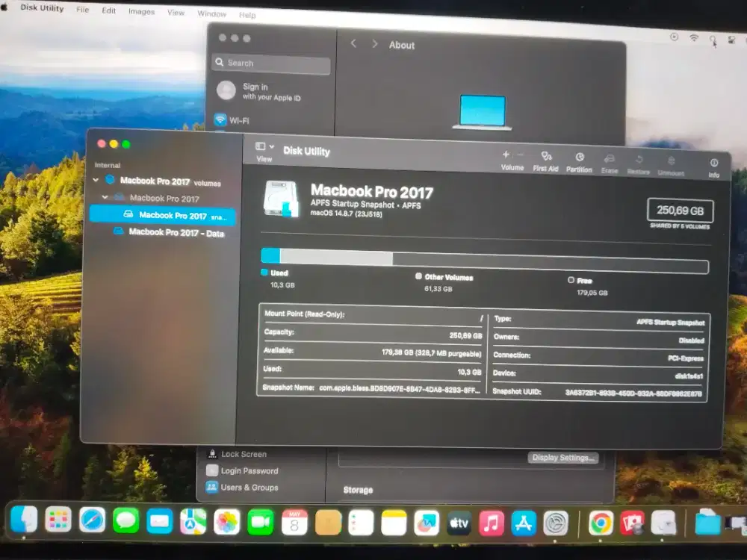Open App Store from the Dock
Image resolution: width=747 pixels, height=560 pixels.
point(524,523)
